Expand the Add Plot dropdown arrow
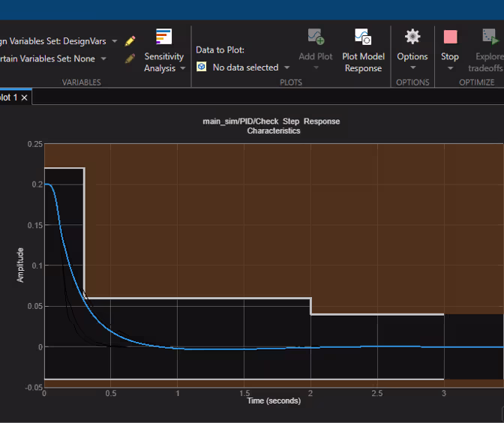504x423 pixels. coord(316,67)
